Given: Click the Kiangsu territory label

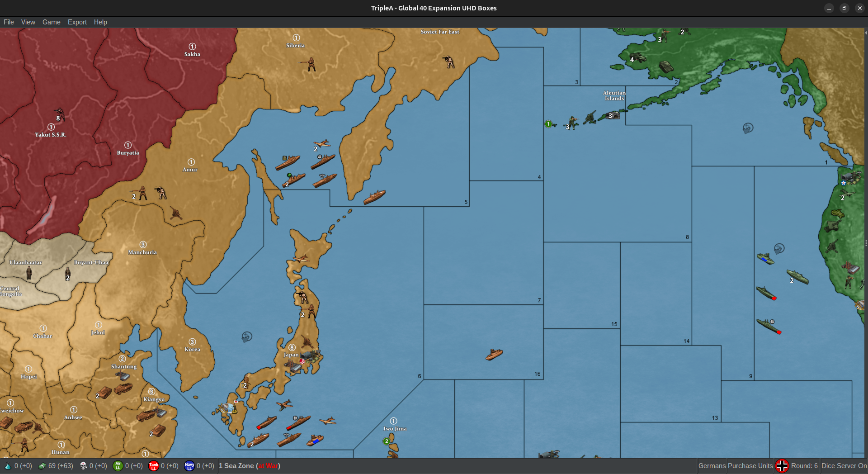Looking at the screenshot, I should (154, 399).
